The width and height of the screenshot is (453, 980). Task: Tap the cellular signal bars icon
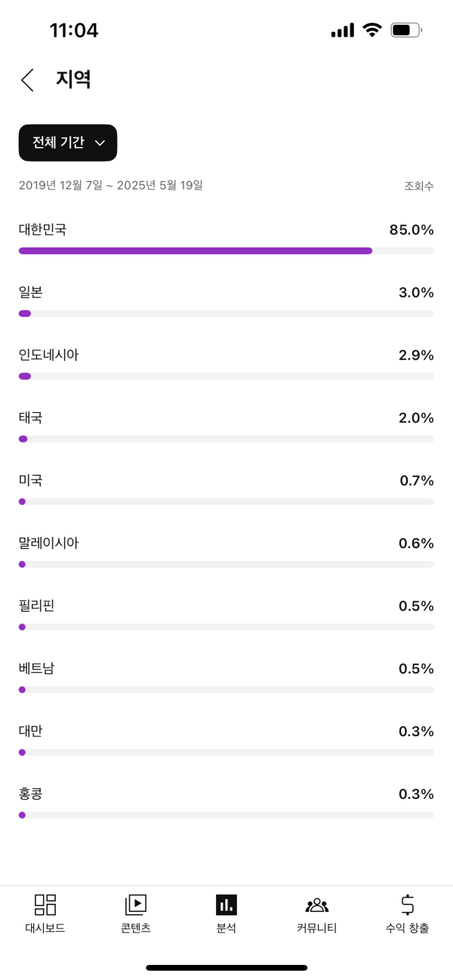point(342,30)
